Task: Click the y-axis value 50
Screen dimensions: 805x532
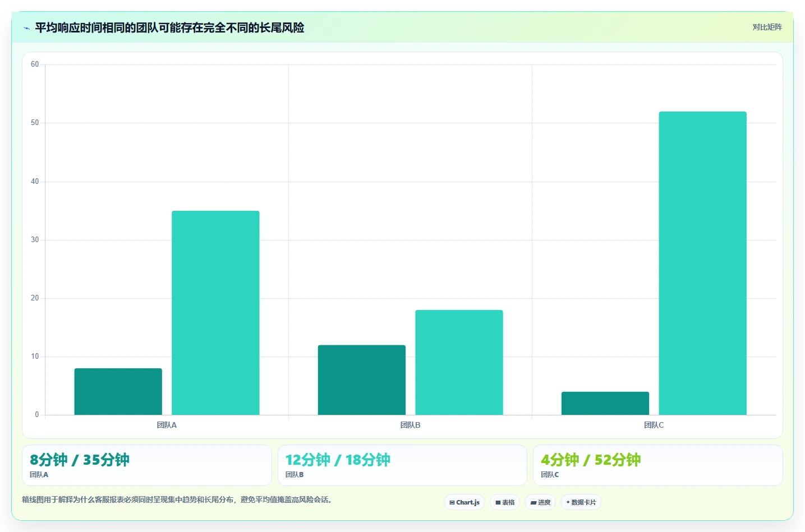Action: click(35, 123)
